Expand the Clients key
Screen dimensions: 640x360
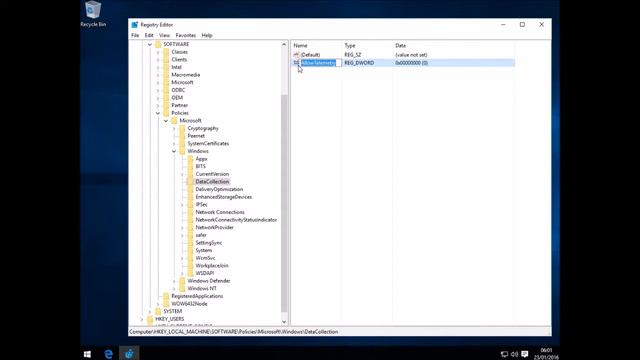[x=158, y=60]
